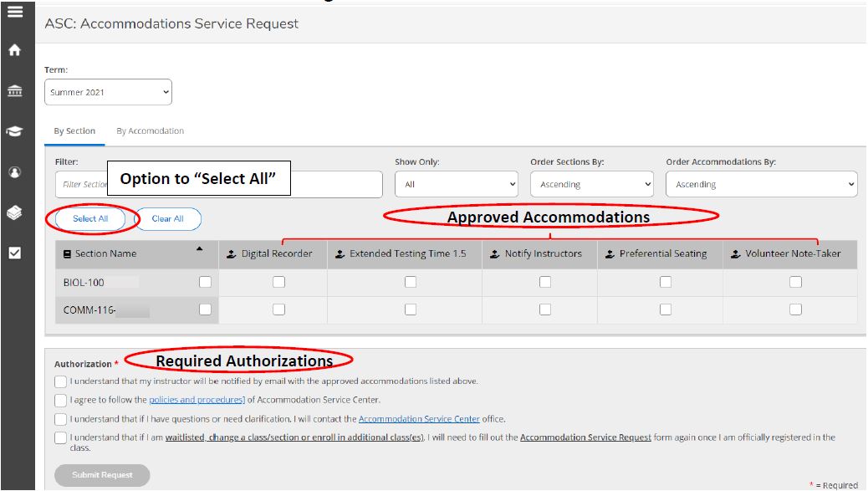Select the graduation cap icon
The width and height of the screenshot is (868, 491).
[x=14, y=131]
